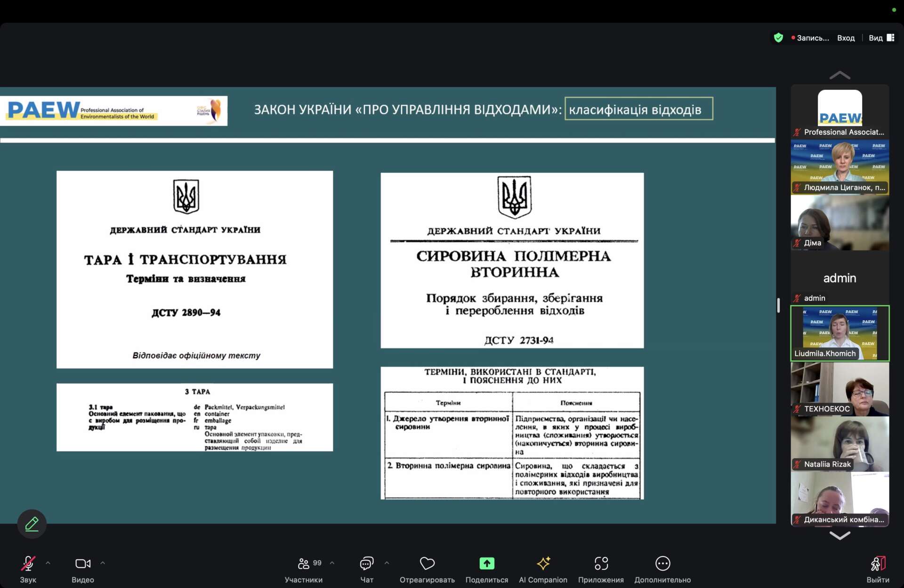
Task: Click the green encryption shield icon
Action: pos(778,38)
